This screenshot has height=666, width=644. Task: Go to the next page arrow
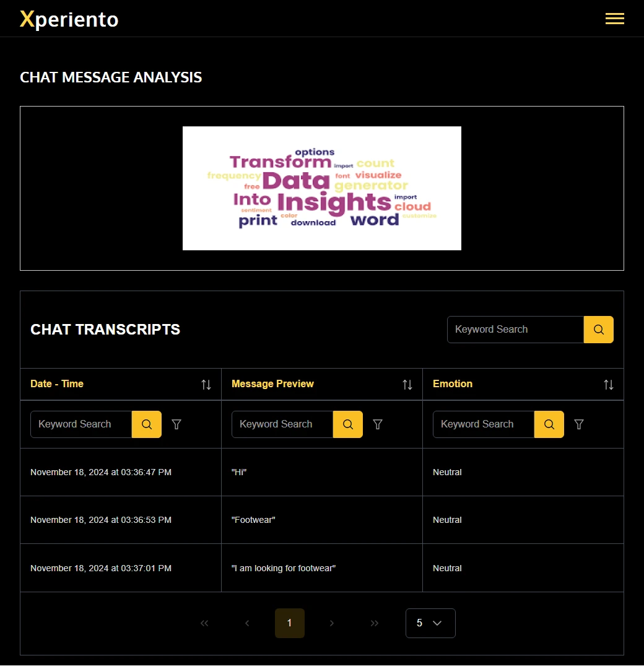332,623
